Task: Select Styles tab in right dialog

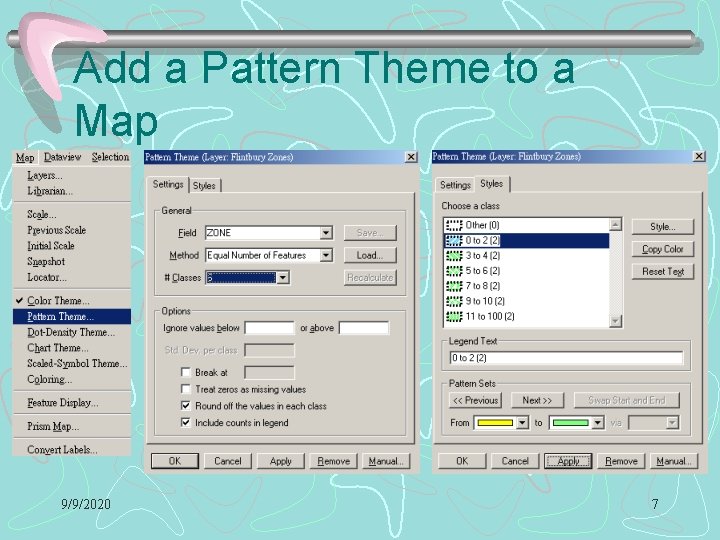Action: (492, 184)
